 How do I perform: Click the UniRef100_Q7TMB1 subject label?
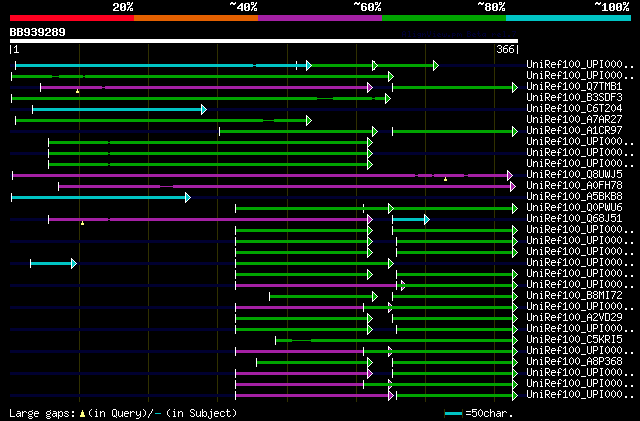(x=574, y=86)
